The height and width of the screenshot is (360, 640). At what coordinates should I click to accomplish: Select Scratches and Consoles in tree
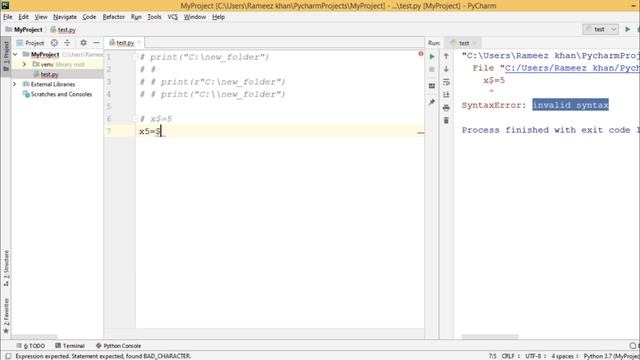(61, 94)
